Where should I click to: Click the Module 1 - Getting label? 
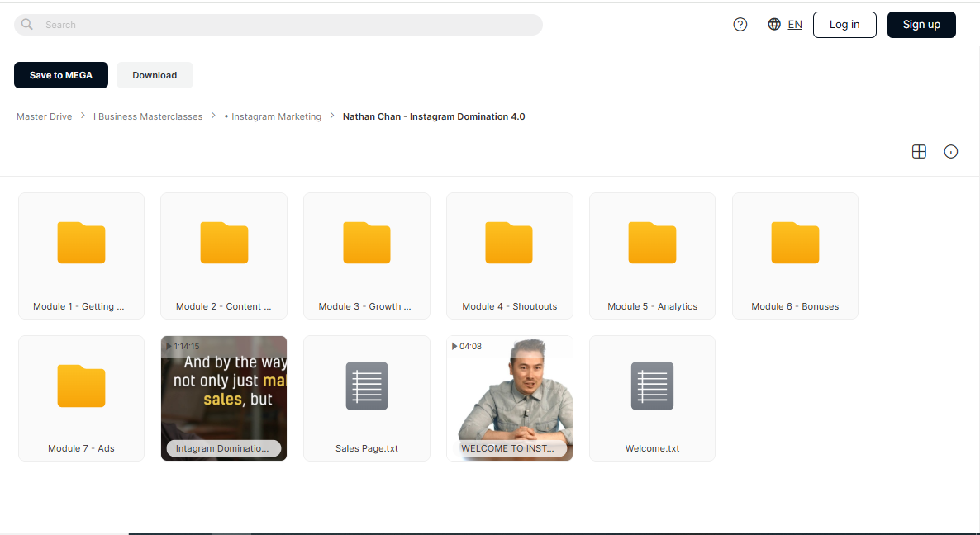tap(78, 306)
